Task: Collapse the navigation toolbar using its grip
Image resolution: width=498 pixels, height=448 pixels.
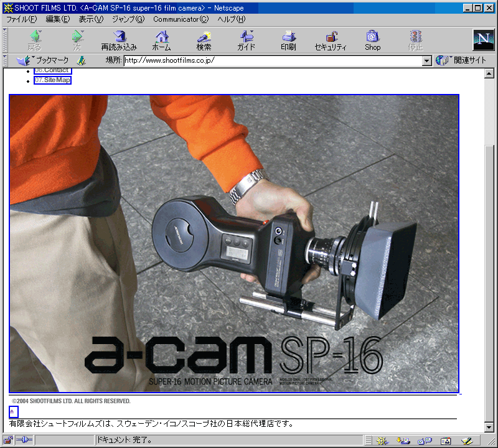Action: [5, 40]
